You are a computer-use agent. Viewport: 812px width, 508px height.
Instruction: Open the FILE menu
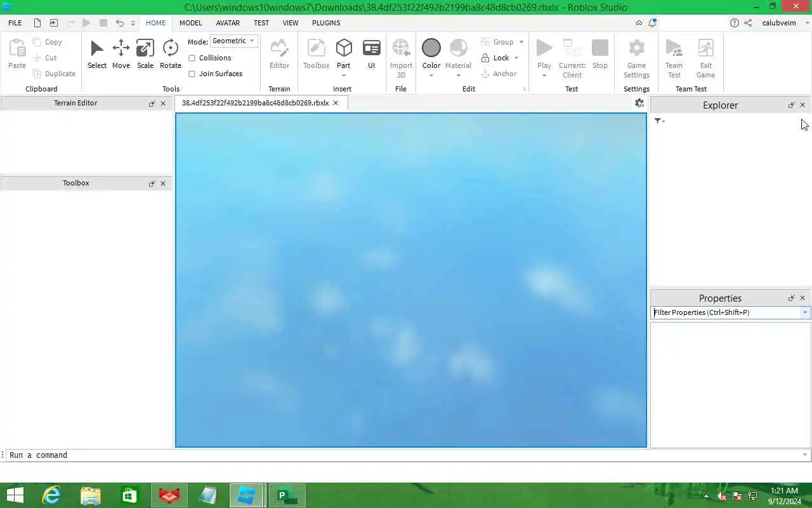15,23
